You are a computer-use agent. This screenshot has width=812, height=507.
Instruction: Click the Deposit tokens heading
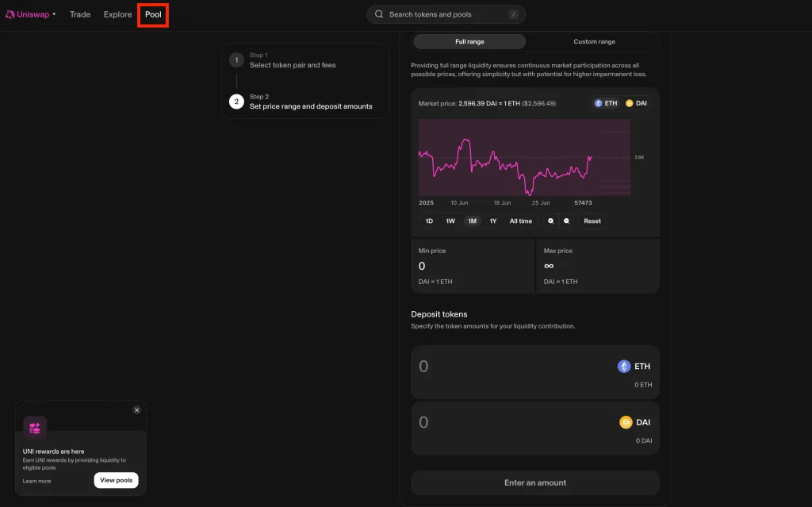point(439,314)
